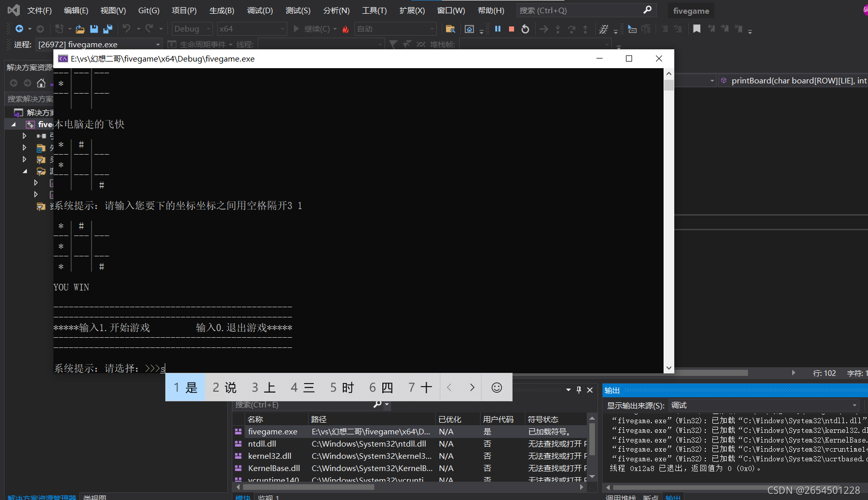Click the 搜索(Ctrl+E) field in Modules panel
This screenshot has height=500, width=868.
point(304,404)
